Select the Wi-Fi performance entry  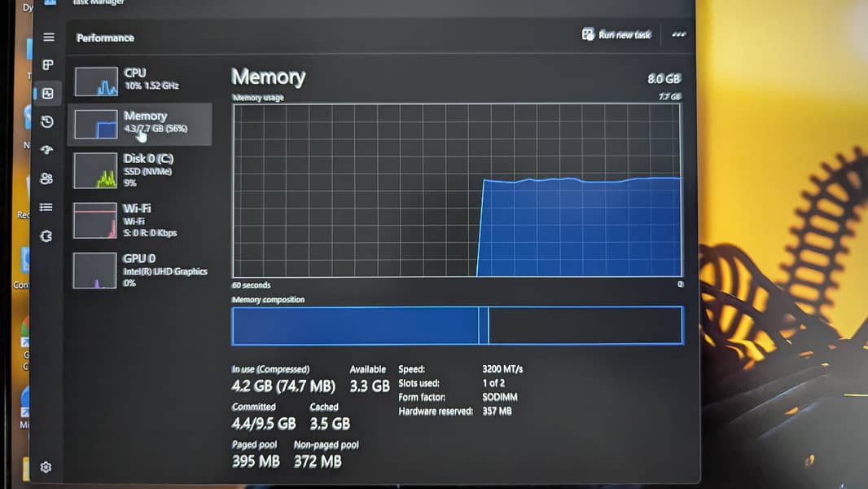(140, 220)
